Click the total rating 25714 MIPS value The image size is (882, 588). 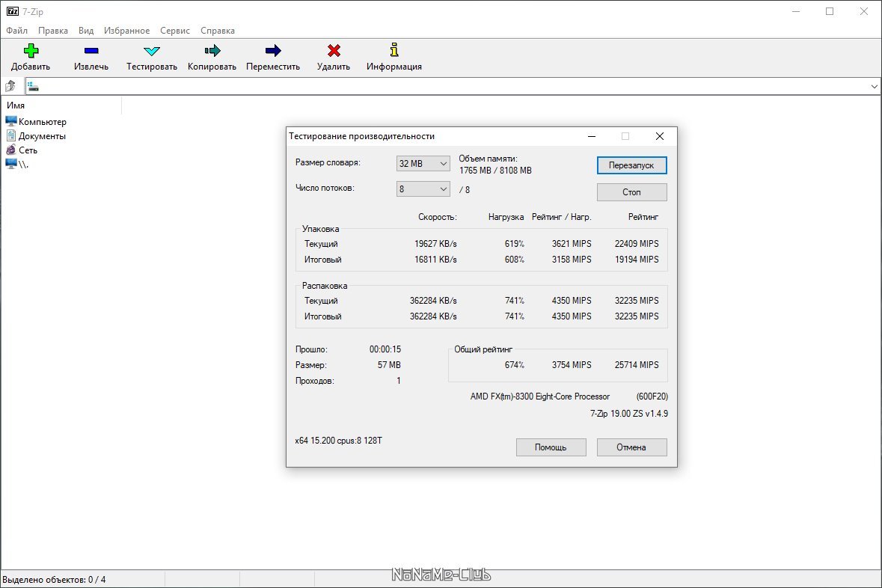point(637,365)
